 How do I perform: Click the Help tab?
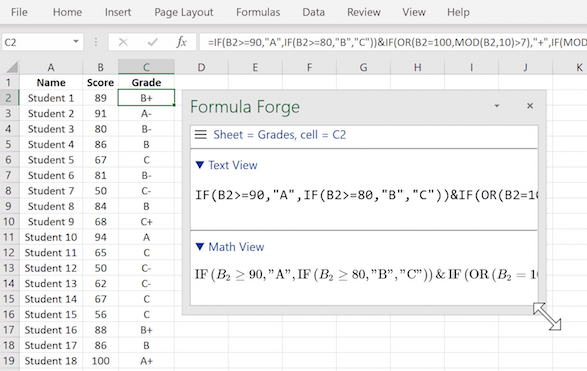pyautogui.click(x=458, y=12)
